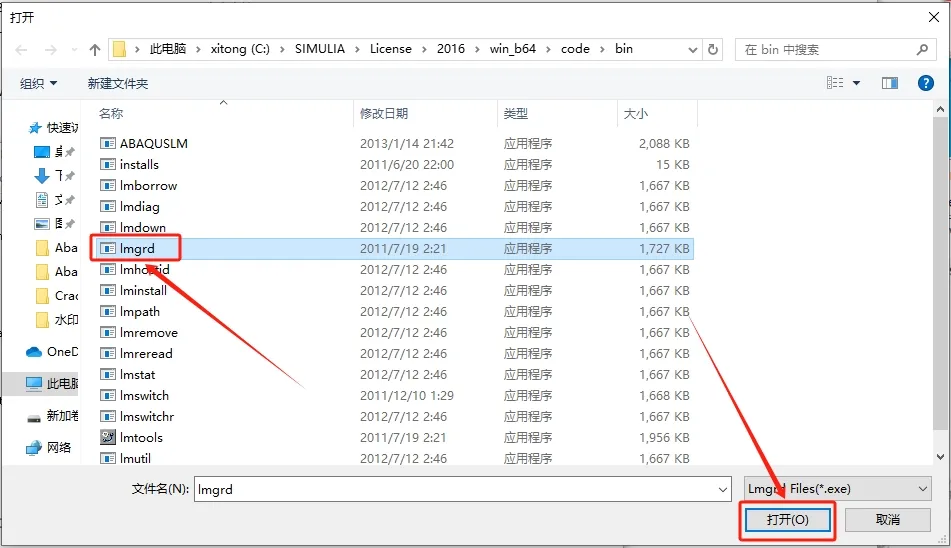Open the 新加卷 drive in sidebar
Screen dimensions: 951x548
(x=52, y=416)
